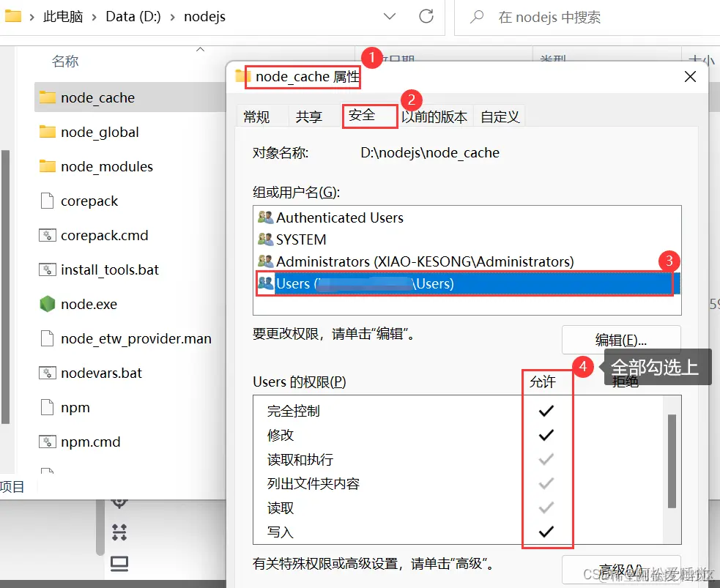Click the Administrators group icon
720x588 pixels.
coord(265,261)
